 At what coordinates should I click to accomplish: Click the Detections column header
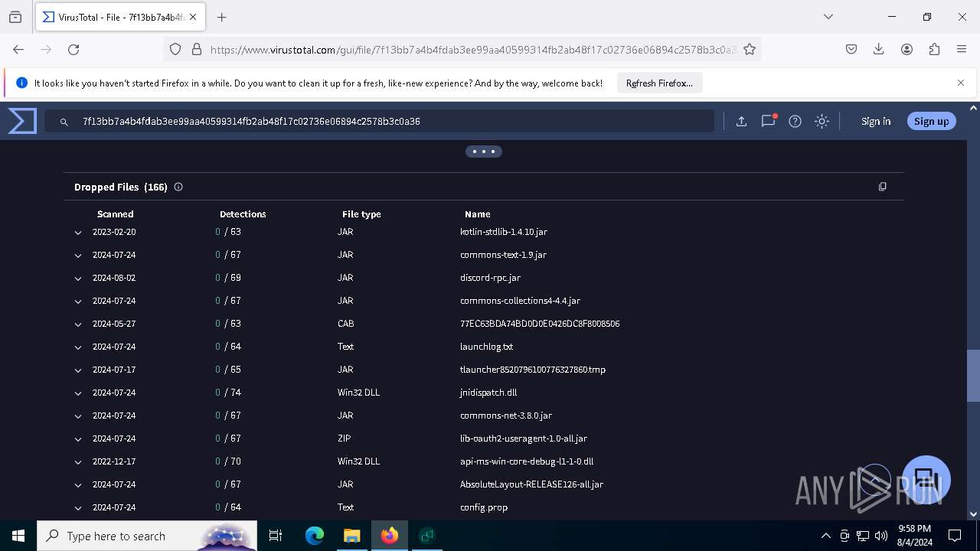click(243, 214)
